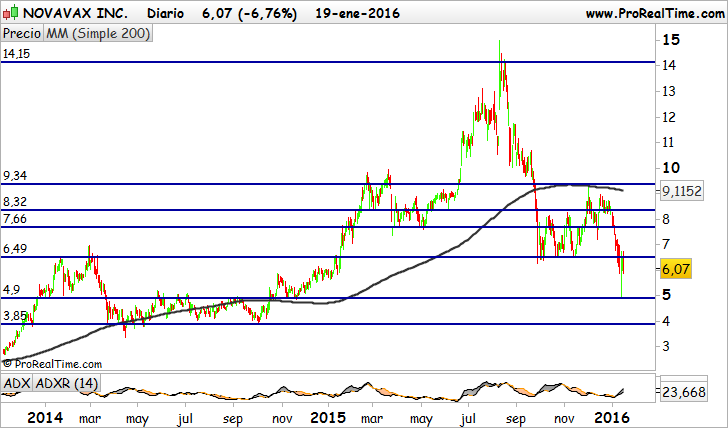Click the sep label under 2015
Screen dimensions: 728x428
[x=515, y=419]
